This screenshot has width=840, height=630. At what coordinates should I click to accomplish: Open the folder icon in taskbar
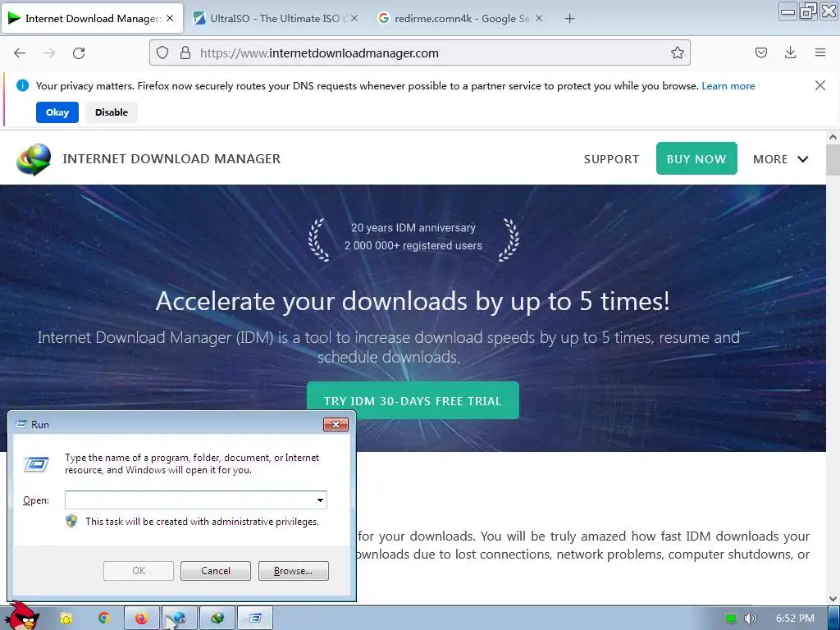pyautogui.click(x=66, y=619)
